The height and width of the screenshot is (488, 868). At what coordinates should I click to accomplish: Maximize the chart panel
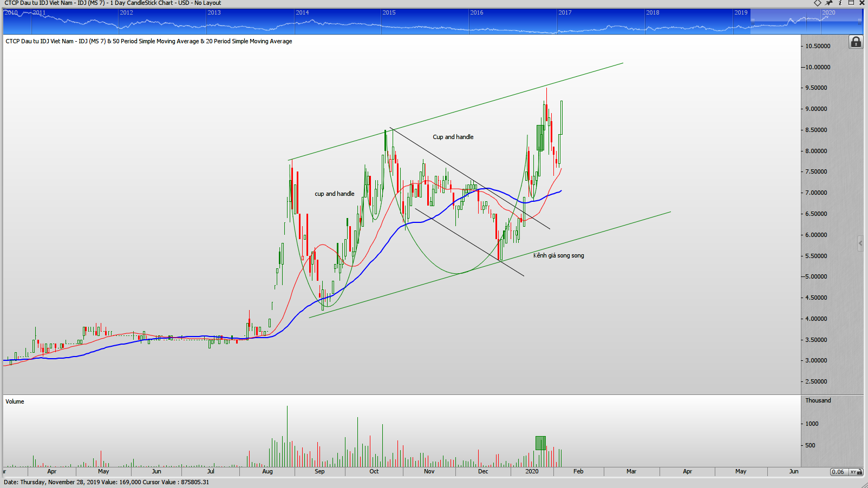(x=851, y=3)
